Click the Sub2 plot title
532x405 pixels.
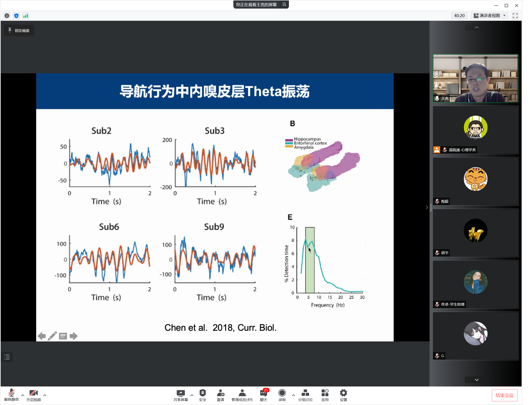coord(101,131)
